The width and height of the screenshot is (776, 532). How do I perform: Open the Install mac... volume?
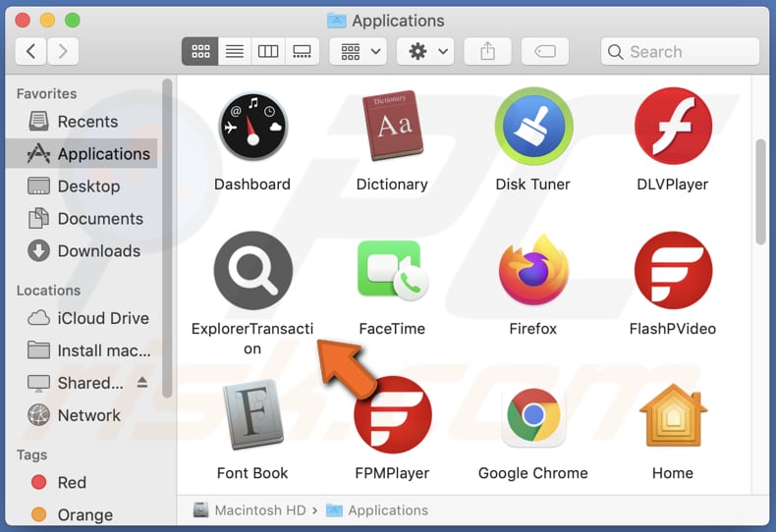tap(83, 350)
